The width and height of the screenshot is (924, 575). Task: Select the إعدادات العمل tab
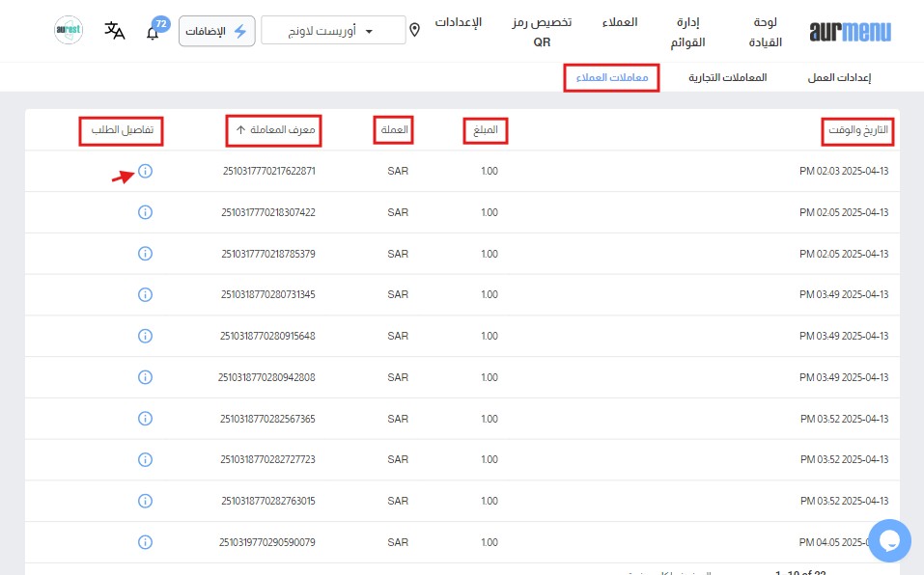[840, 77]
